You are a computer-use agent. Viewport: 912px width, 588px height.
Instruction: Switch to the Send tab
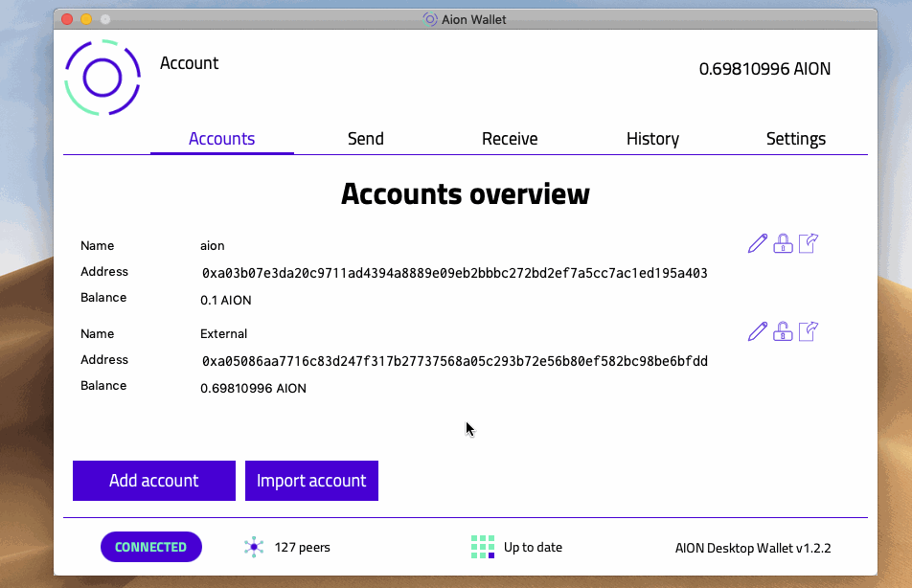(x=366, y=139)
